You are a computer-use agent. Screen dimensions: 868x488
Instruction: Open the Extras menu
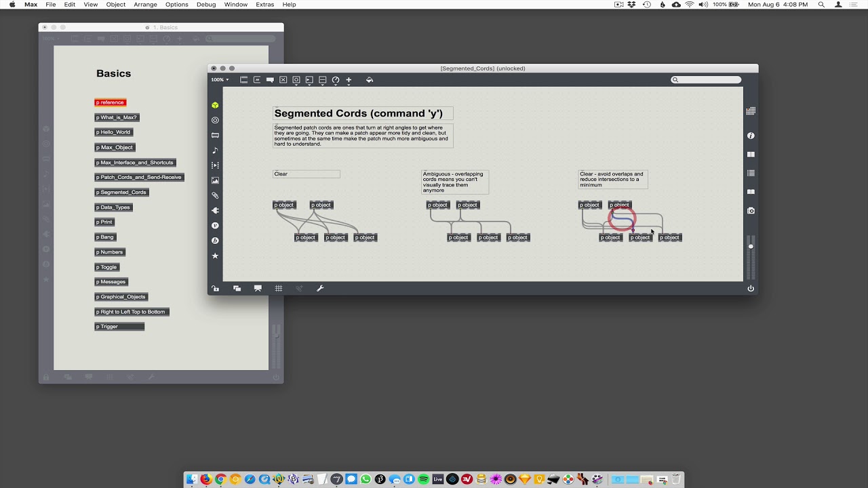click(265, 5)
